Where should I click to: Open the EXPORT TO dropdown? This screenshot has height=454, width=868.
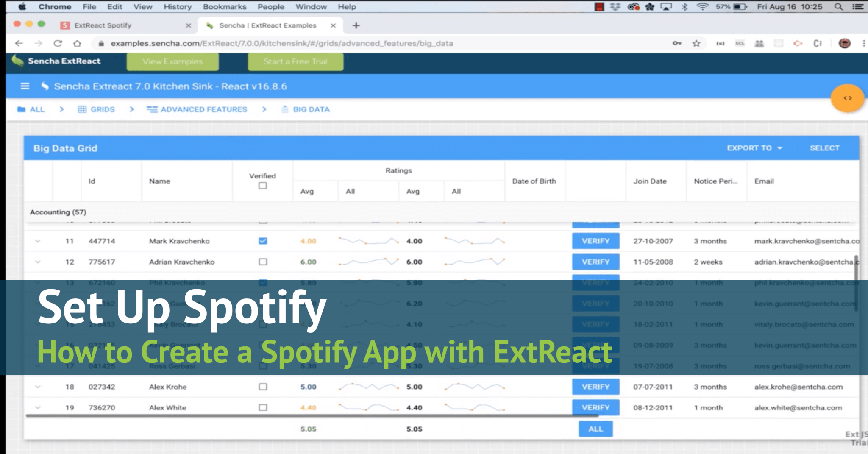754,148
